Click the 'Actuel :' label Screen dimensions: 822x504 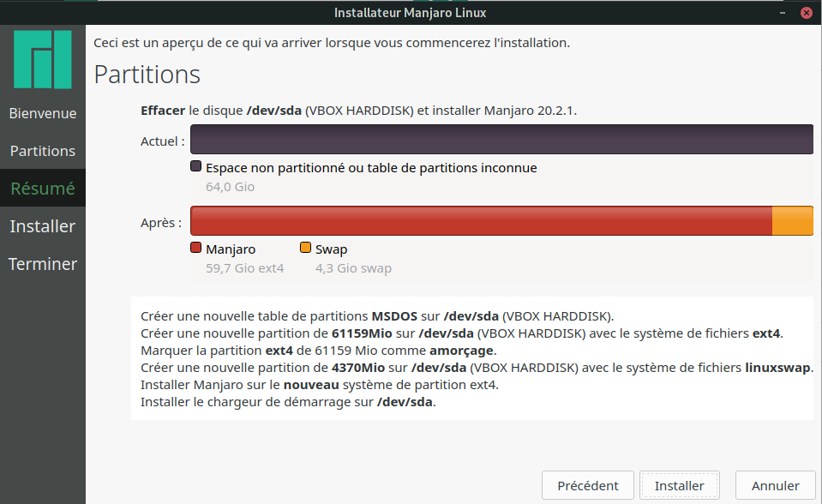[x=163, y=141]
